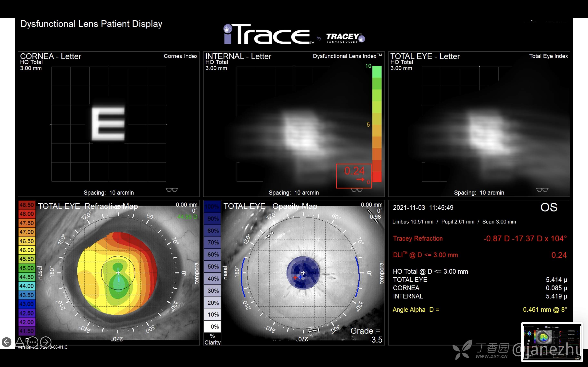The image size is (588, 367).
Task: Click the 48.50 red diopter scale swatch
Action: pos(27,205)
